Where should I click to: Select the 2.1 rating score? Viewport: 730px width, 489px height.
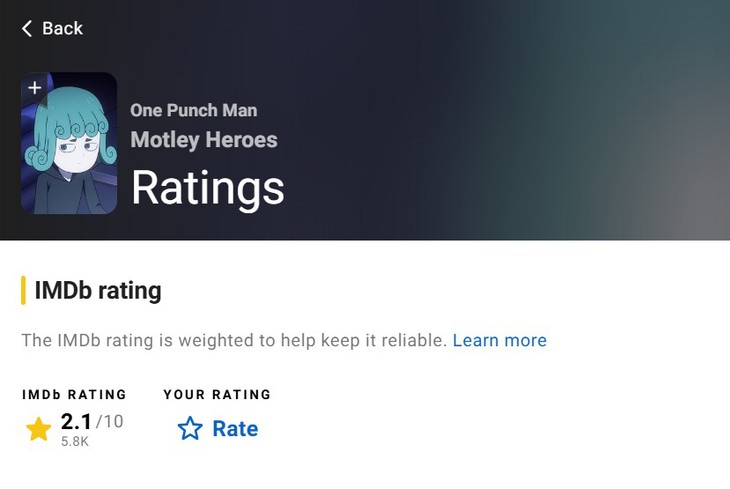tap(76, 421)
